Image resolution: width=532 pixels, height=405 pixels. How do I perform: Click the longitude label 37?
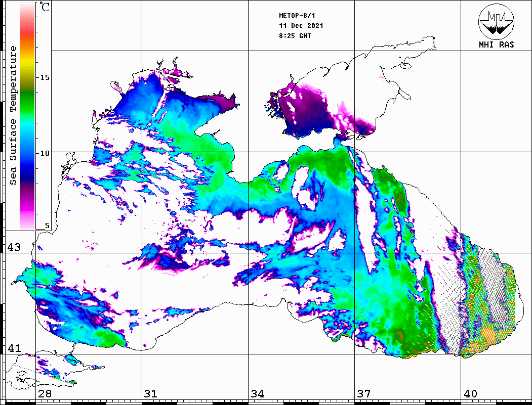364,394
